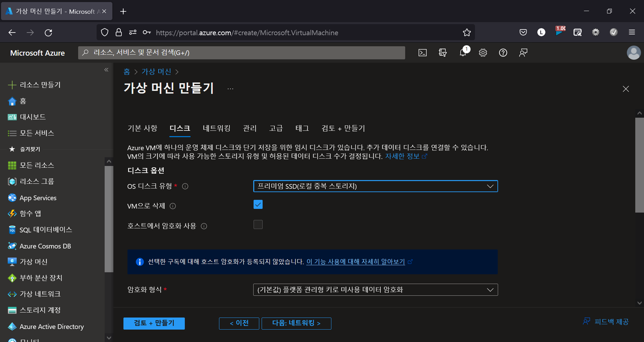Click the blue 검토 + 만들기 button
Image resolution: width=644 pixels, height=342 pixels.
pos(154,323)
